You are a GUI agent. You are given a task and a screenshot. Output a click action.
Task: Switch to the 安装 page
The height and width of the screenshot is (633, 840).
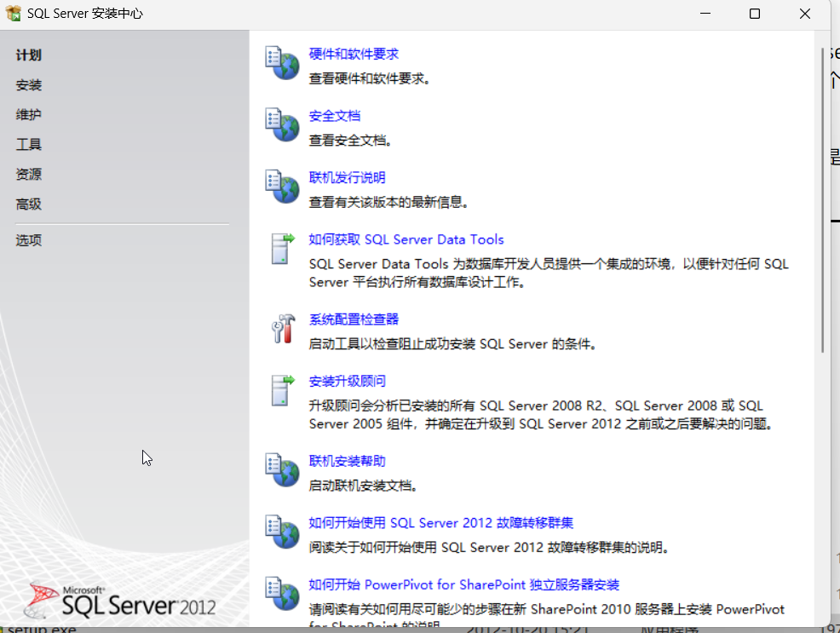(x=28, y=85)
